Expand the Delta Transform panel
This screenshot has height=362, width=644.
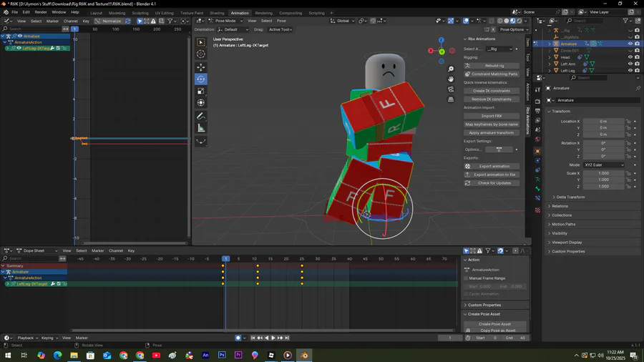pos(570,197)
